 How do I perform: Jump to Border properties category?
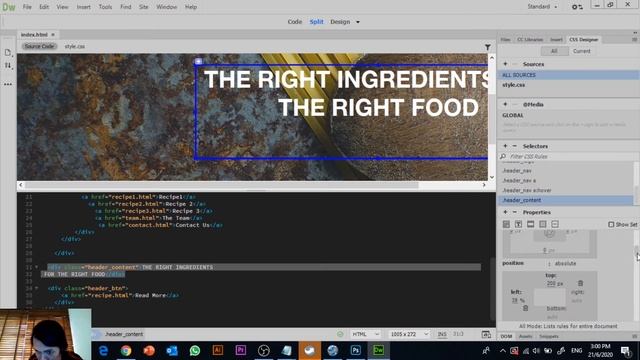point(531,224)
